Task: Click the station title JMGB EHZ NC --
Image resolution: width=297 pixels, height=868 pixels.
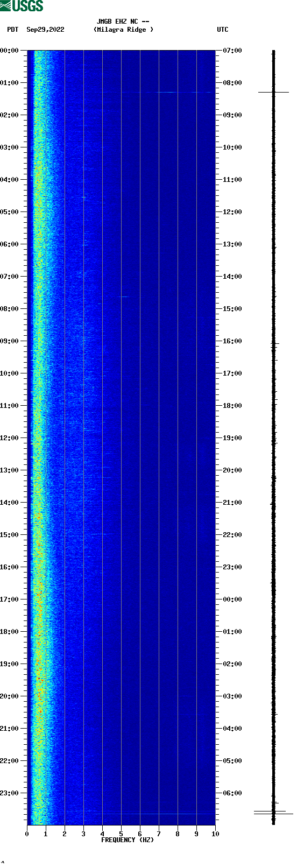Action: pyautogui.click(x=123, y=22)
